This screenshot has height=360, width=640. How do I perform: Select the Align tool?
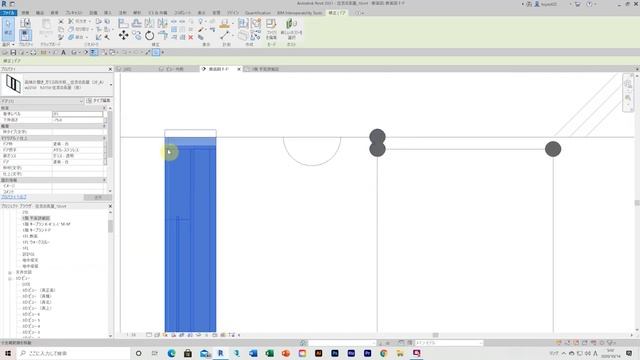(123, 23)
